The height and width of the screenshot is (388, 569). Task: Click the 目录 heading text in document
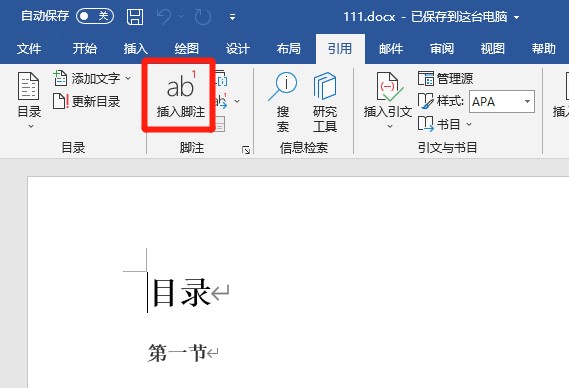[182, 292]
